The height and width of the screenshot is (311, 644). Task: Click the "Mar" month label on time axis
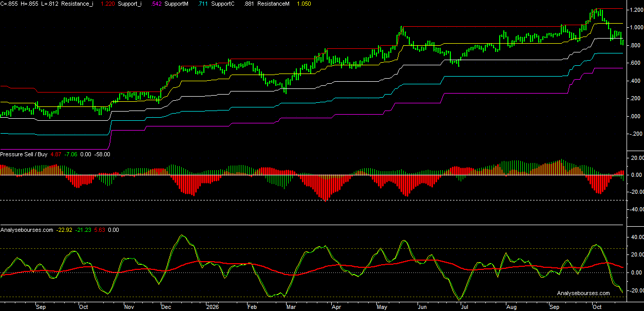click(x=292, y=307)
